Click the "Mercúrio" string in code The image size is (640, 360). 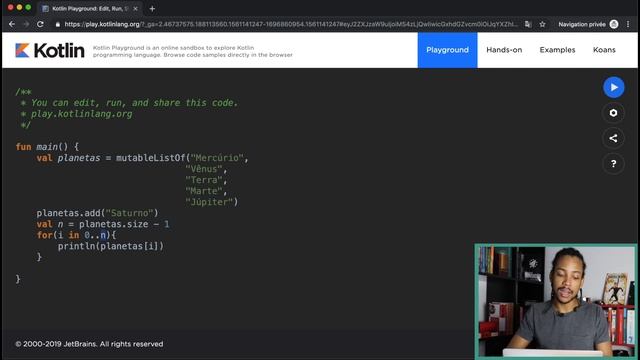click(x=217, y=158)
